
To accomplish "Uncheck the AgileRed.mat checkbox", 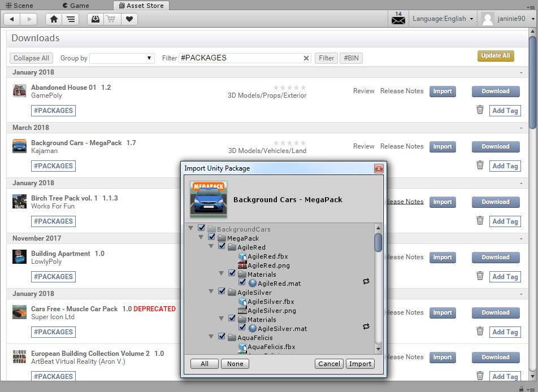I will [242, 282].
